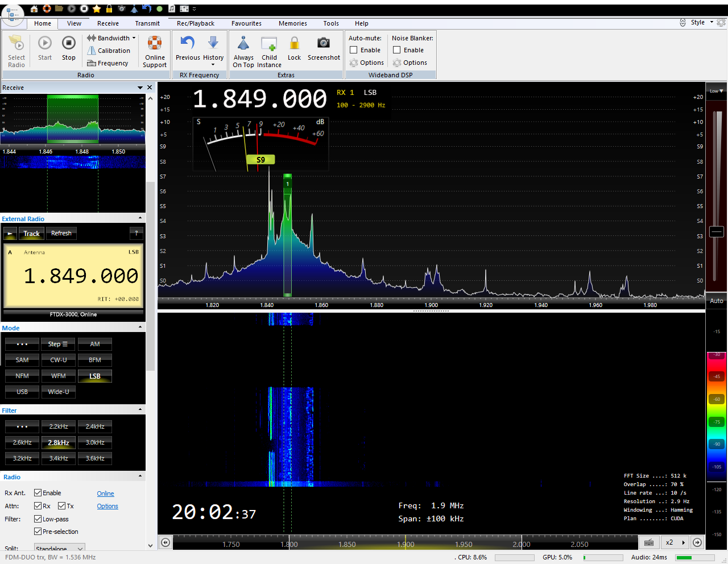Click the Screenshot camera icon

[323, 44]
